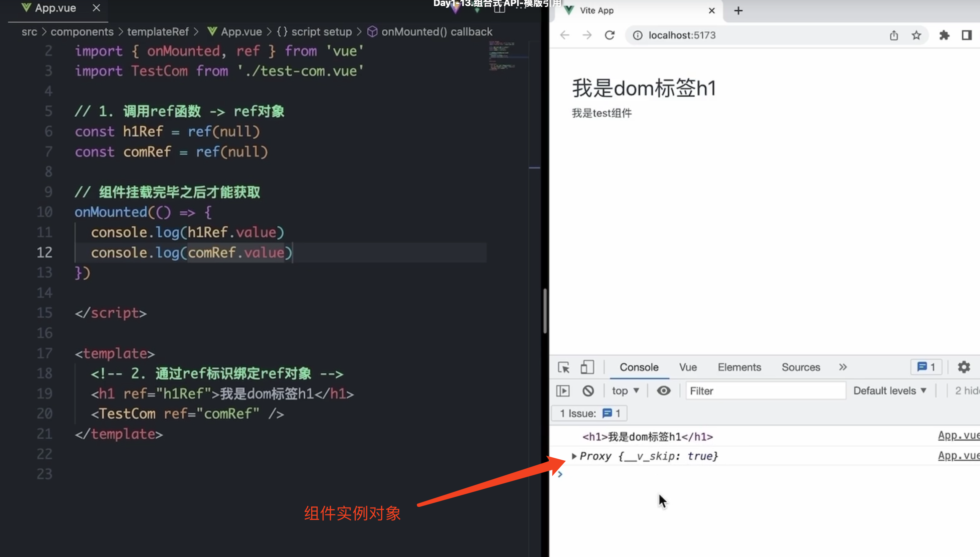The height and width of the screenshot is (557, 980).
Task: Click the bookmark star icon
Action: [x=916, y=35]
